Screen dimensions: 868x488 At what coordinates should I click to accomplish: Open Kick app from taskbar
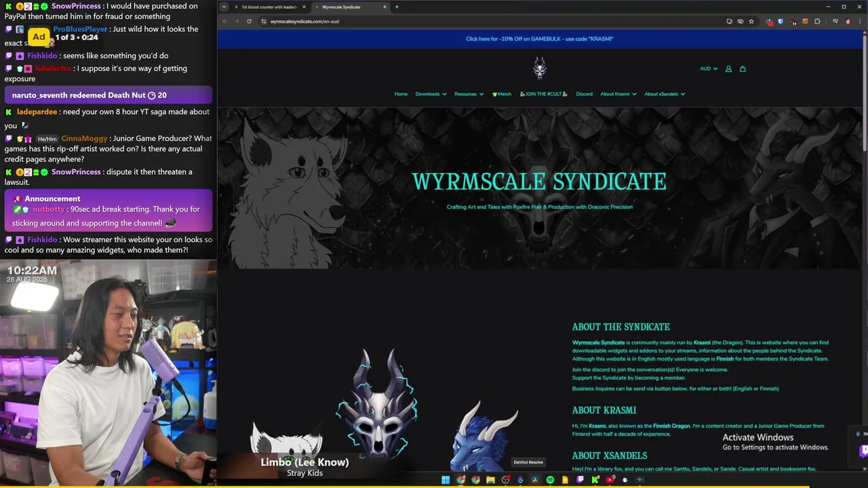coord(595,480)
